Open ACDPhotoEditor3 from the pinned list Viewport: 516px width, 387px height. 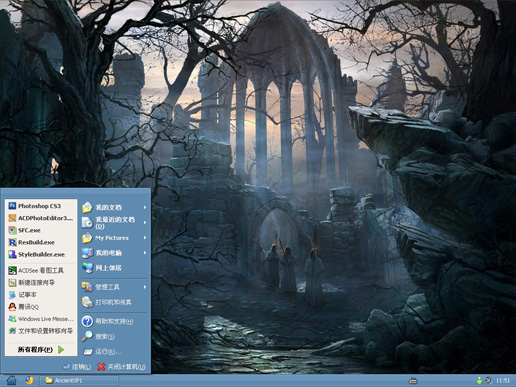coord(41,218)
